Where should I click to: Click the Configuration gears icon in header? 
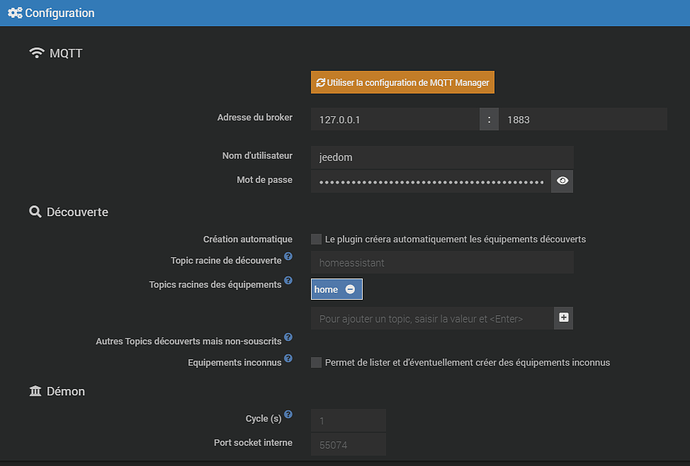point(13,14)
